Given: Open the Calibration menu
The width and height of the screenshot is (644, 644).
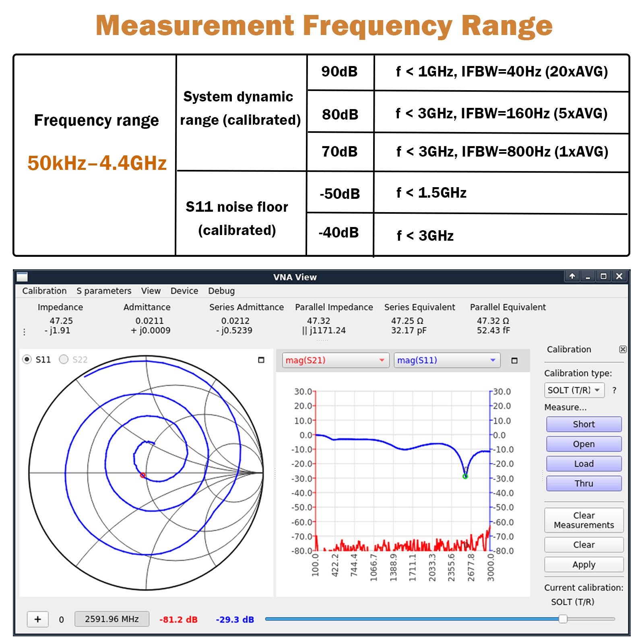Looking at the screenshot, I should [x=44, y=291].
